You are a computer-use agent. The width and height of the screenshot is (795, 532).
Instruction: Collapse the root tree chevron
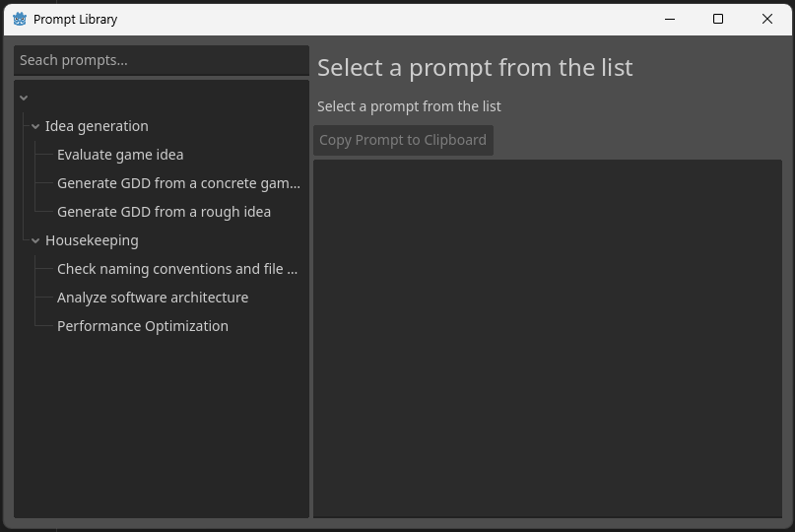point(24,98)
